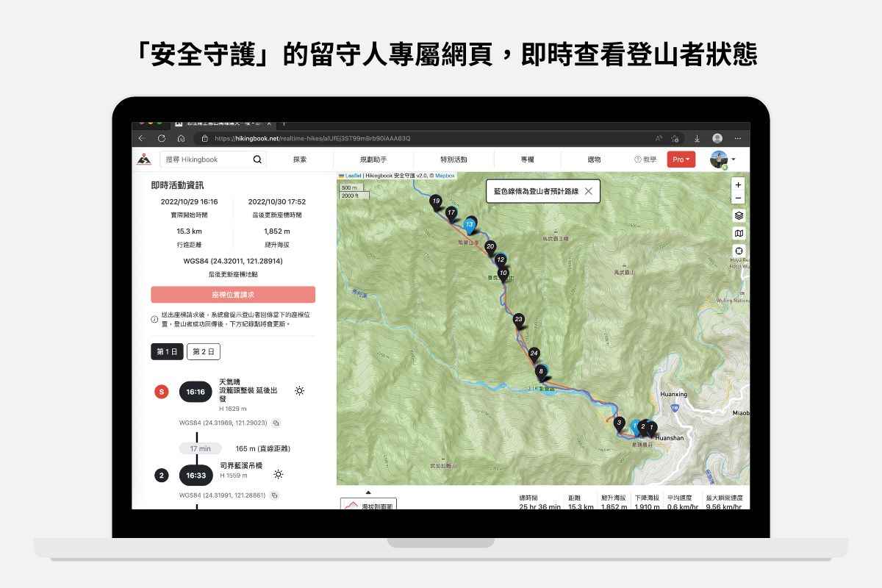Select map marker number 24
The width and height of the screenshot is (882, 588).
[x=534, y=354]
